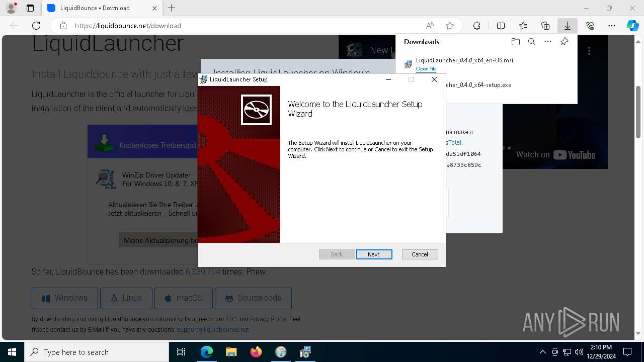Download the macOS version button

pyautogui.click(x=183, y=298)
